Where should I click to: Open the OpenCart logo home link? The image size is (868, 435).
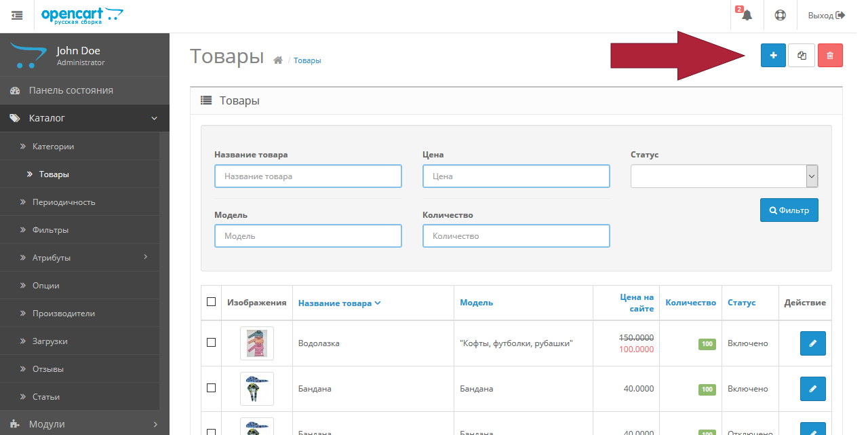[x=82, y=15]
